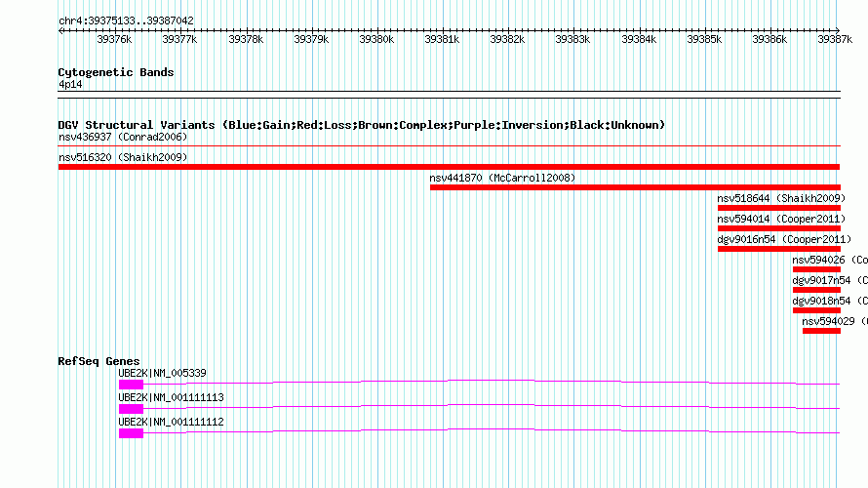
Task: Open variant nsv594026 label
Action: tap(830, 260)
